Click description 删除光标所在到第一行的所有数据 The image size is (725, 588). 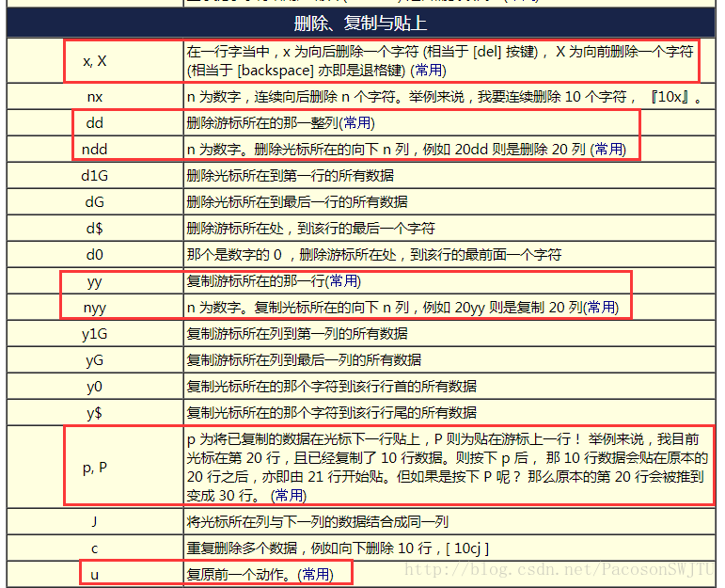coord(291,176)
